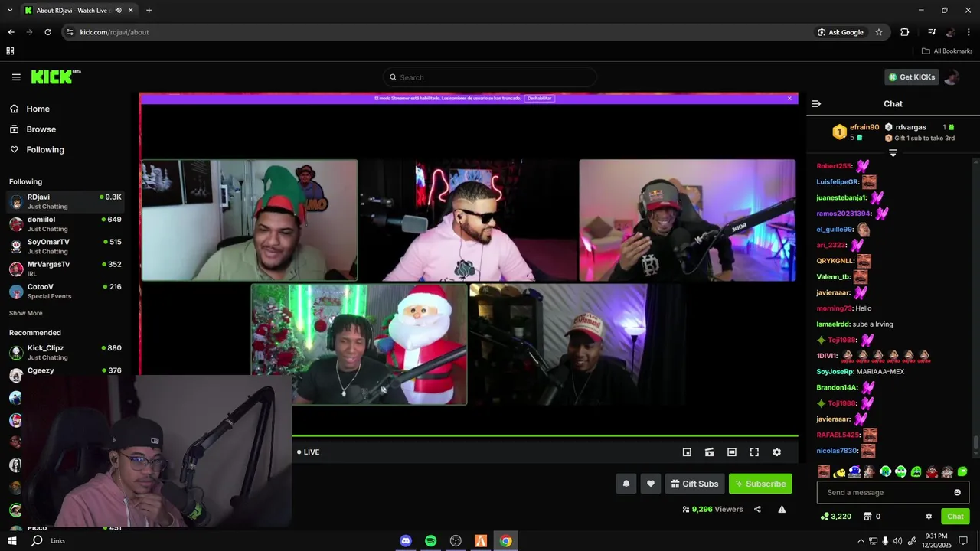The image size is (980, 551).
Task: Open All Bookmarks folder
Action: coord(947,51)
